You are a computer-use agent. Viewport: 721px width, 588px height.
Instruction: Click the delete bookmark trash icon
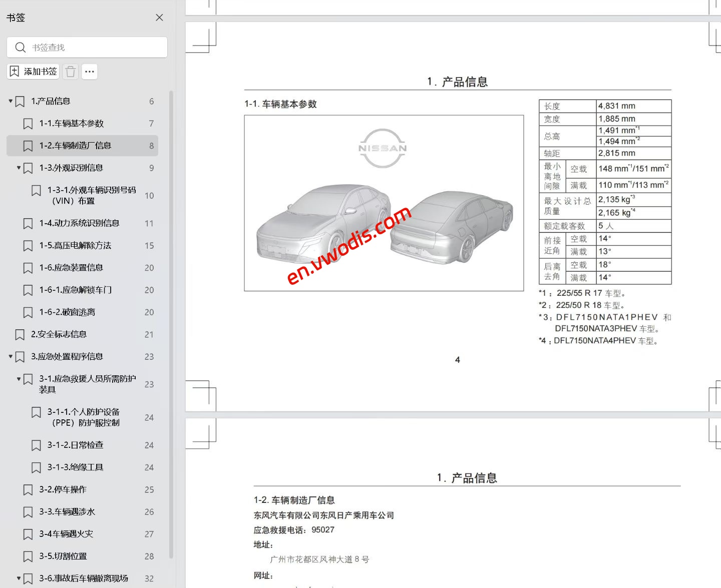pos(70,71)
